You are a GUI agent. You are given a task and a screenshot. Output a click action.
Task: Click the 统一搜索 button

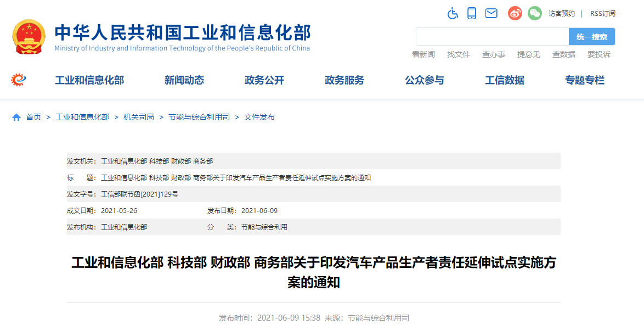pyautogui.click(x=592, y=37)
